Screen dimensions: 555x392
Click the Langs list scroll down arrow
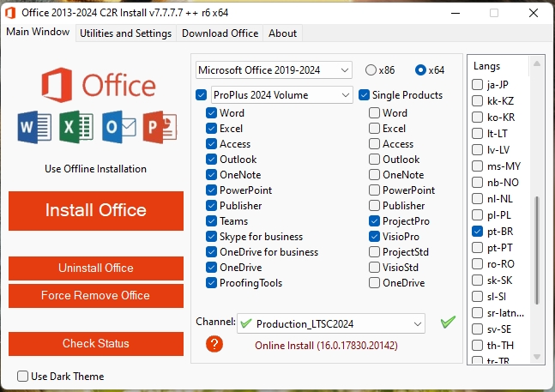537,357
